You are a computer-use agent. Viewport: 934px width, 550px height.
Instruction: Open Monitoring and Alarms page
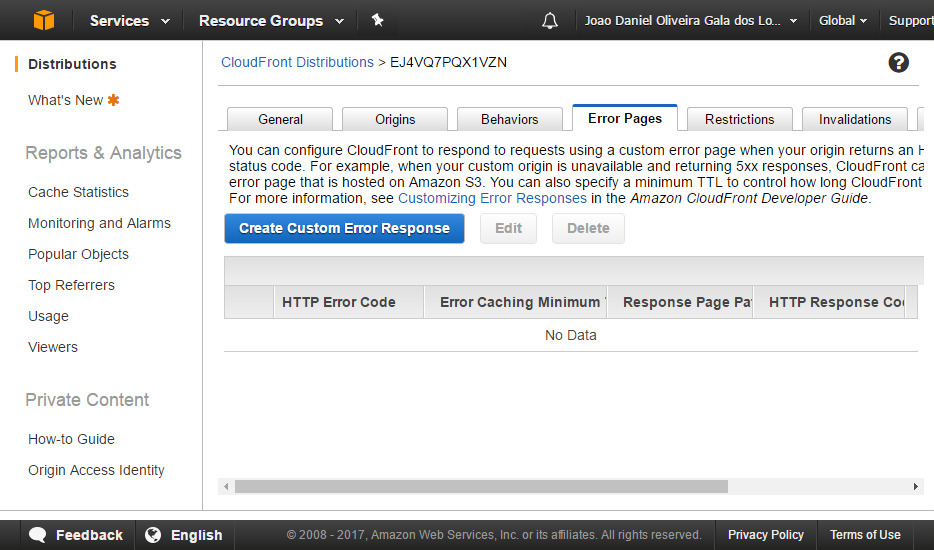(99, 223)
